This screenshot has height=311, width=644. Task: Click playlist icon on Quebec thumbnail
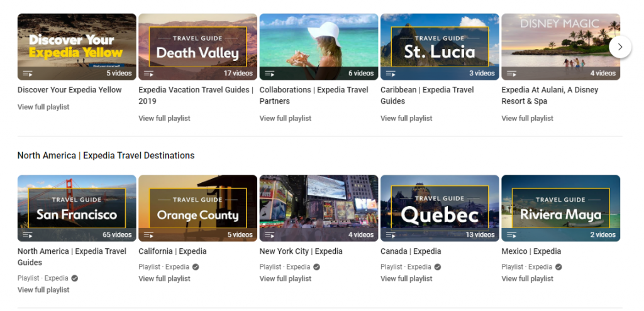coord(391,235)
